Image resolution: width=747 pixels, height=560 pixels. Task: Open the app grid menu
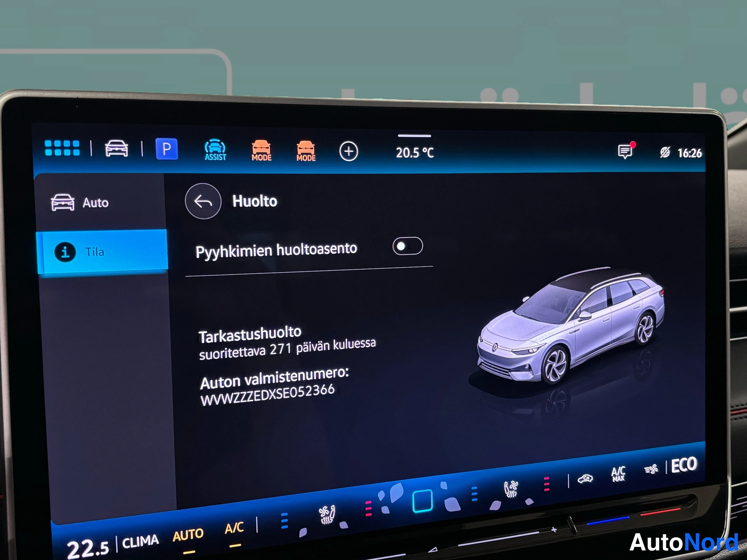click(62, 148)
